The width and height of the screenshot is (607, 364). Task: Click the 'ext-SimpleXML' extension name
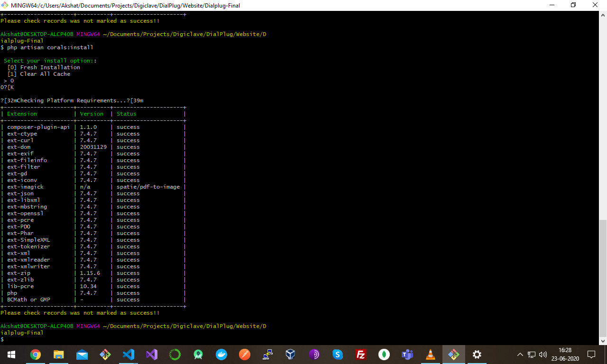point(28,240)
